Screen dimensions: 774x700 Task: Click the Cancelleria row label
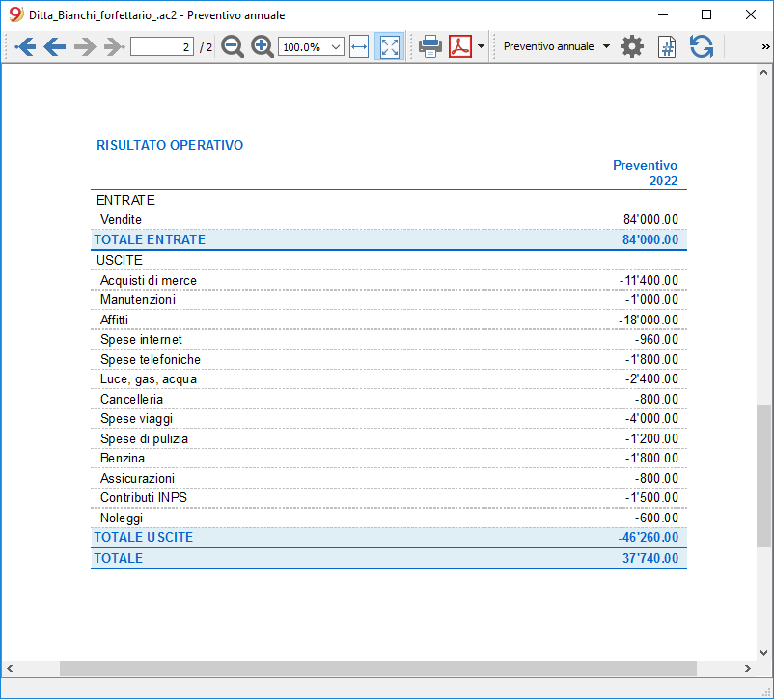coord(131,399)
